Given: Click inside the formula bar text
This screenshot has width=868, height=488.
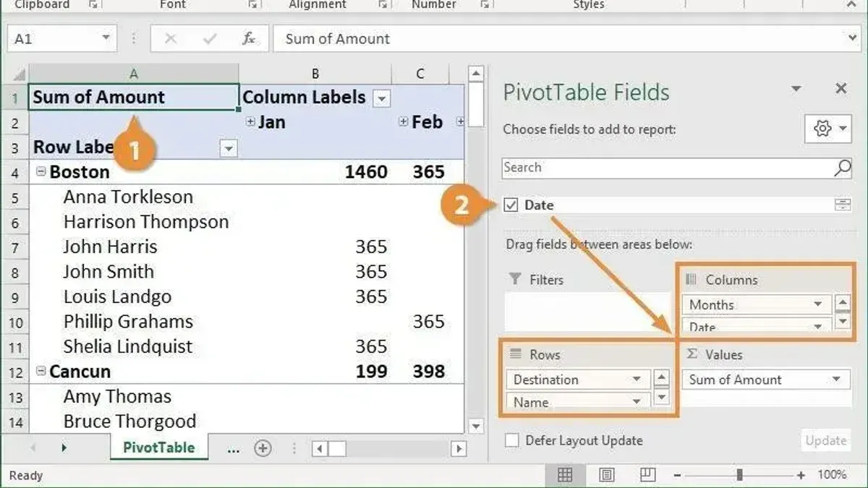Looking at the screenshot, I should coord(337,39).
